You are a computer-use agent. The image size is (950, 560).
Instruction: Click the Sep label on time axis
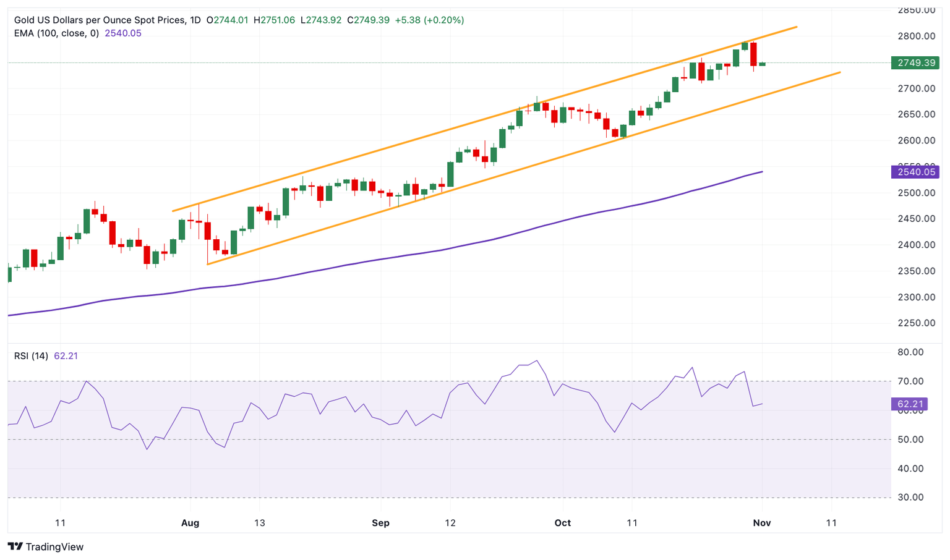380,523
